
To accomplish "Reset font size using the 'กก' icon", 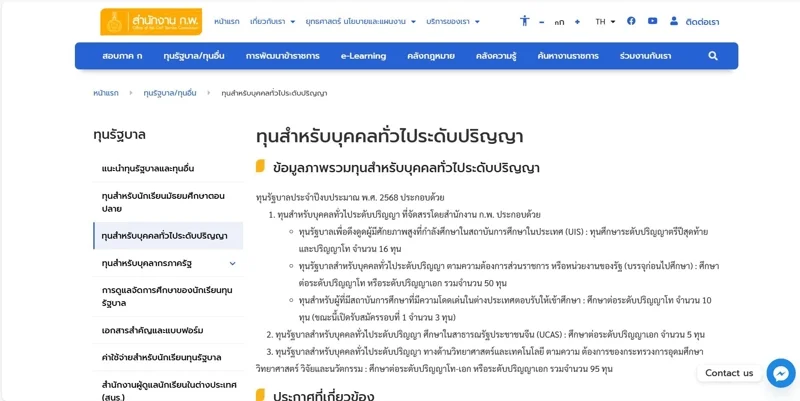I will [x=559, y=22].
